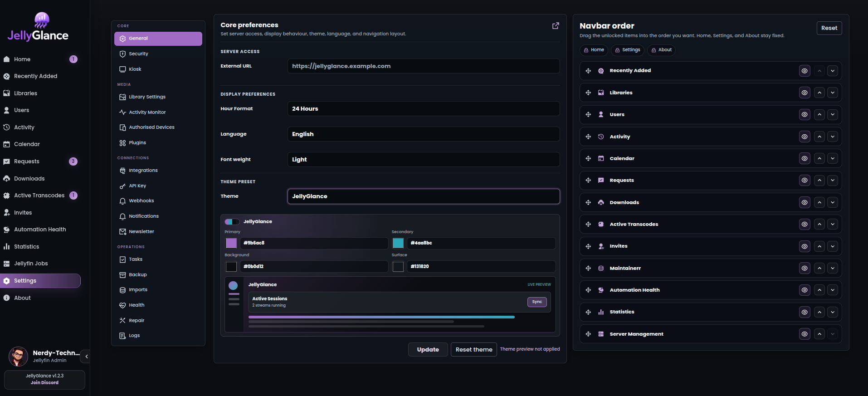Viewport: 868px width, 396px height.
Task: Move Invites up with the up arrow
Action: pyautogui.click(x=819, y=246)
